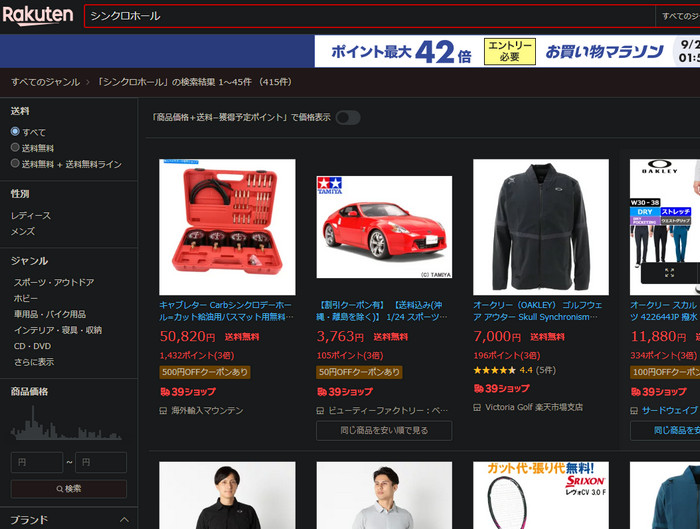Collapse the ブランド section chevron
The width and height of the screenshot is (700, 529).
pyautogui.click(x=125, y=520)
